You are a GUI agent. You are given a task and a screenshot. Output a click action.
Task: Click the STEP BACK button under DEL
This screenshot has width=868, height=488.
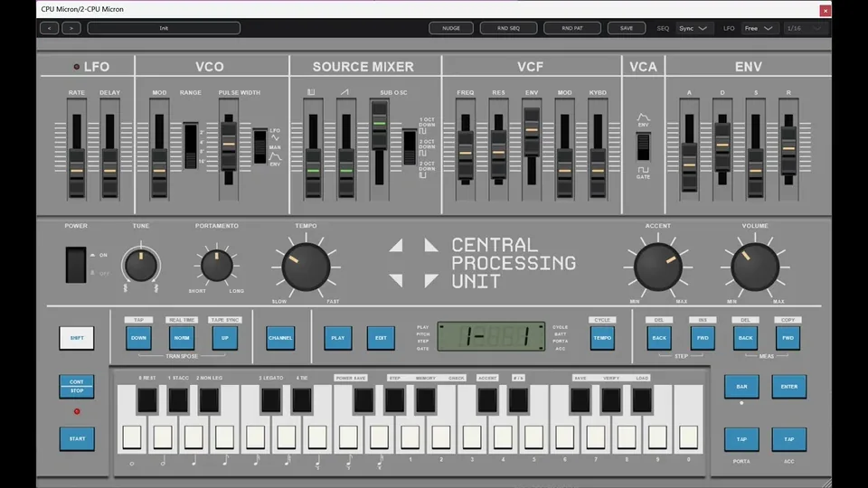click(659, 338)
